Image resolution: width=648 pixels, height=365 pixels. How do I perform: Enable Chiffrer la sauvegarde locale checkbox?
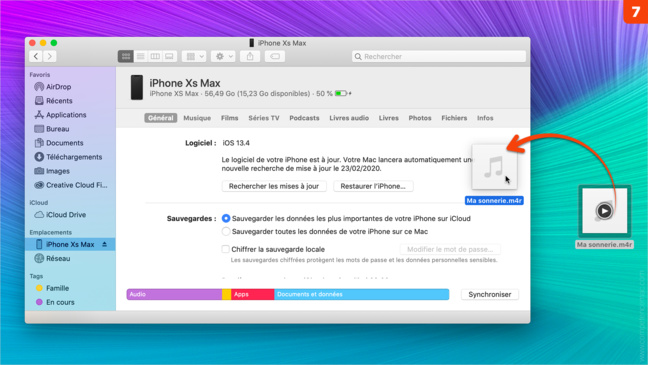(x=226, y=249)
